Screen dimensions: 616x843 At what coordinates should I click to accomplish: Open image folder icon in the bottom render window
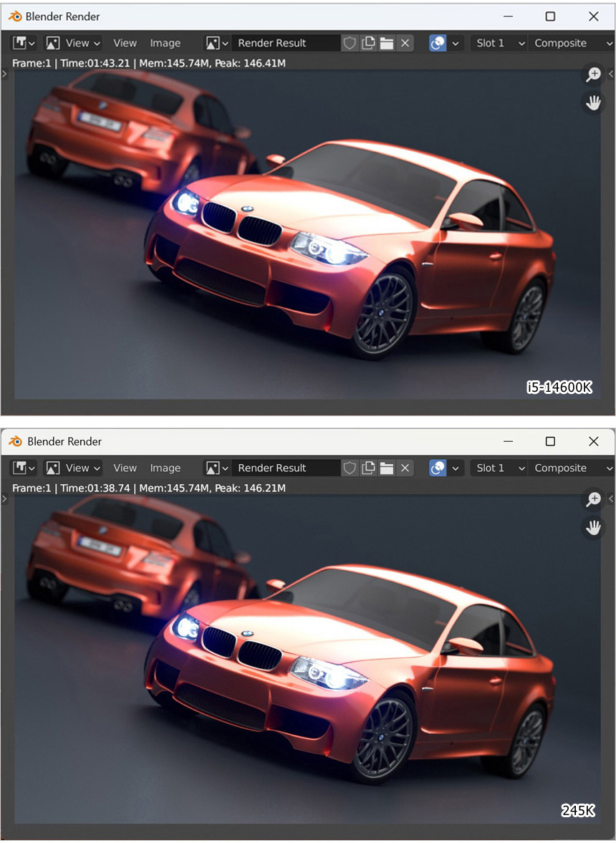[387, 468]
